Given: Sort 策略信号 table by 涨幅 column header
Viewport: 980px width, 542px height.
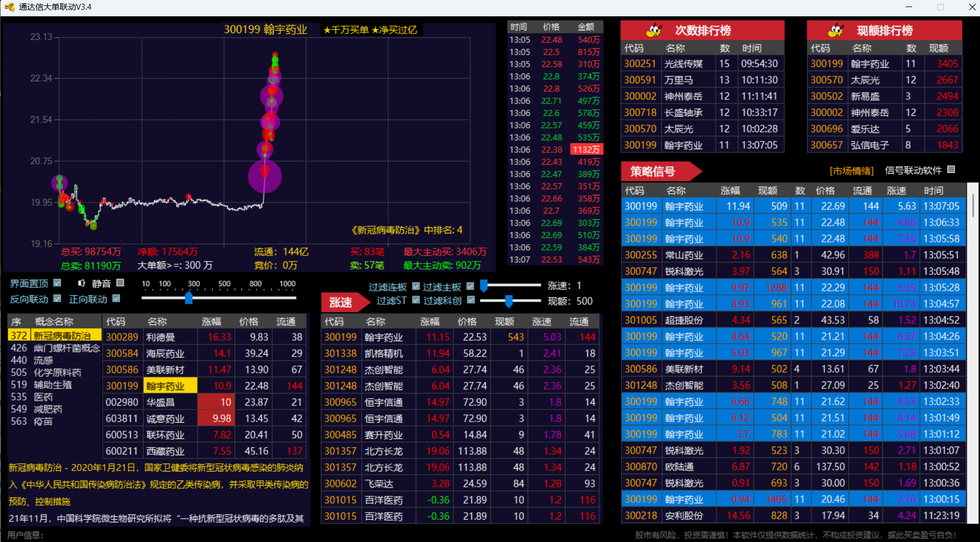Looking at the screenshot, I should click(730, 190).
